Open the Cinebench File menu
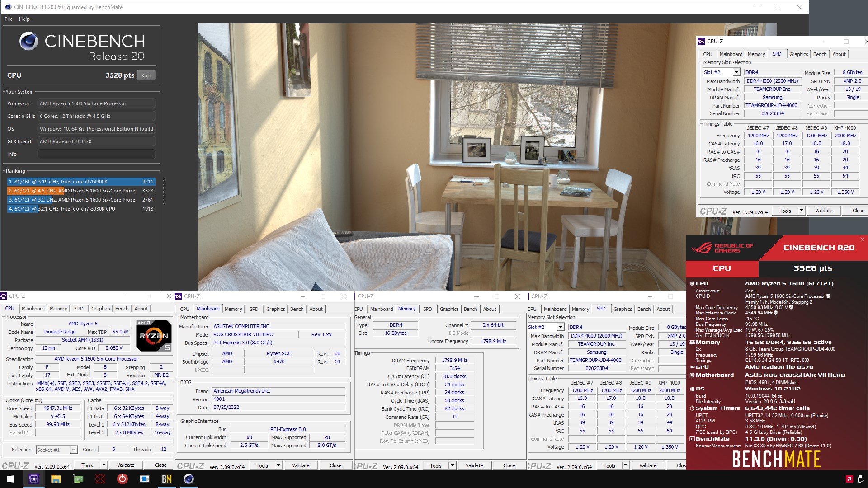868x488 pixels. click(9, 19)
